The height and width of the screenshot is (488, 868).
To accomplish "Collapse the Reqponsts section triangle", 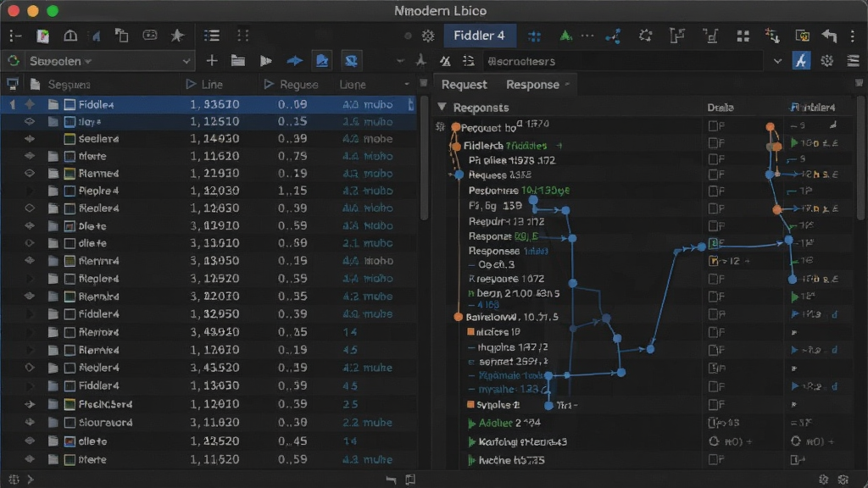I will click(x=442, y=107).
